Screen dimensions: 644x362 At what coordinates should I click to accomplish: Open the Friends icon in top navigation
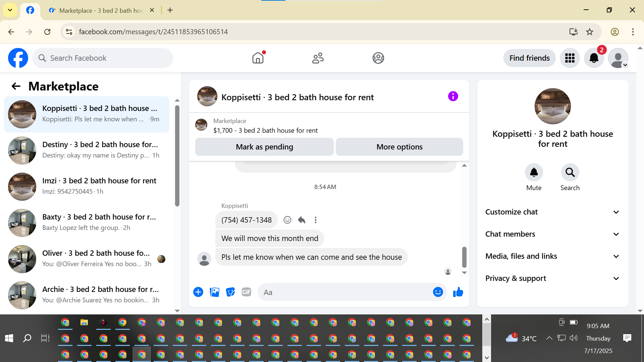click(x=318, y=58)
